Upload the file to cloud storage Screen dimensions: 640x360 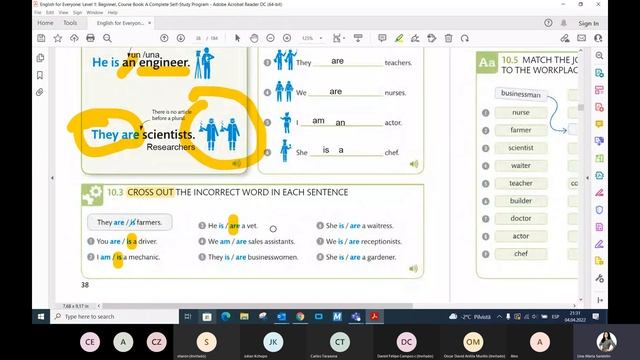coord(74,38)
